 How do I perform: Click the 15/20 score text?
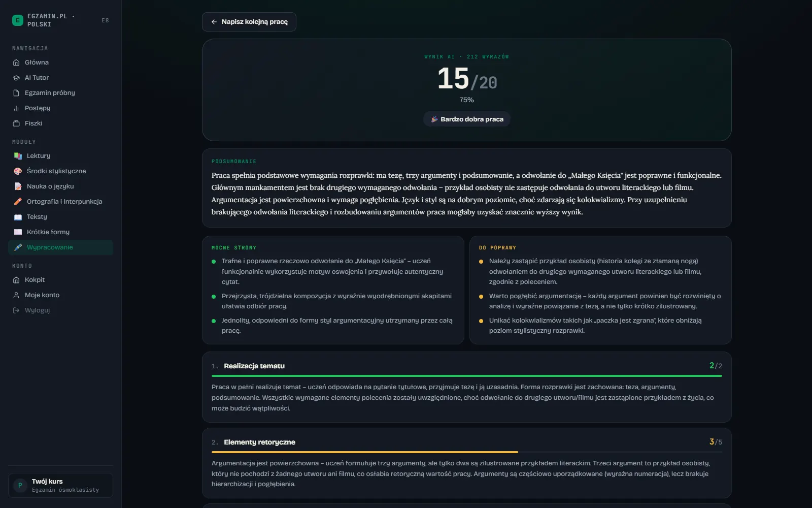tap(467, 79)
